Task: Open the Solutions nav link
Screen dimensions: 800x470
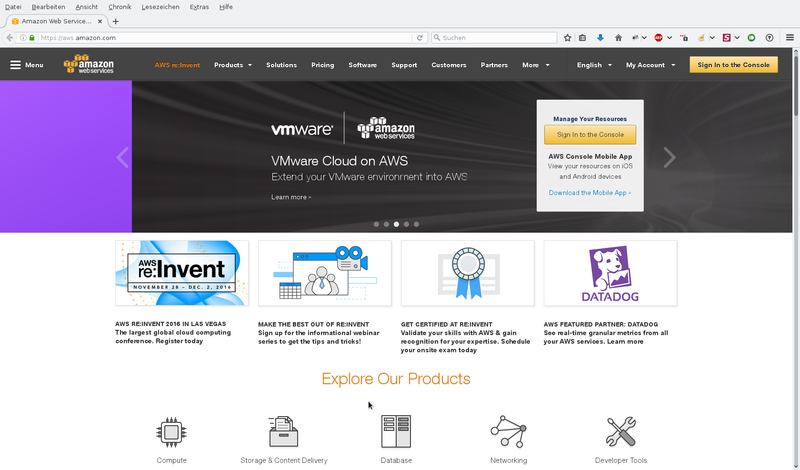Action: [281, 65]
